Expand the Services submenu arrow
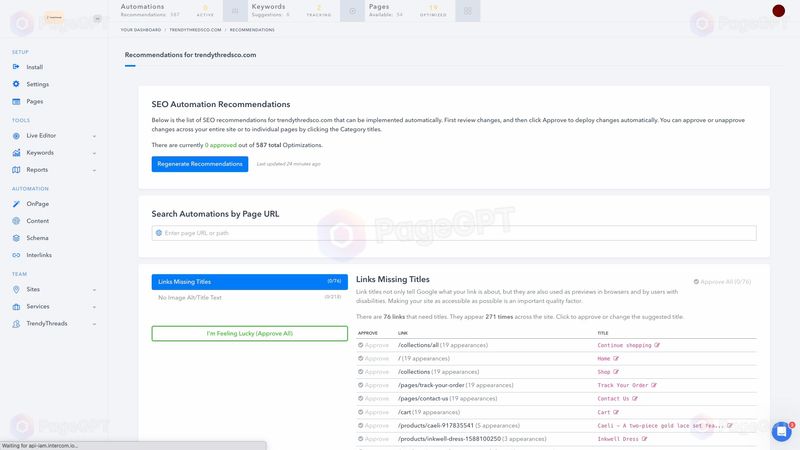The image size is (800, 450). 94,307
